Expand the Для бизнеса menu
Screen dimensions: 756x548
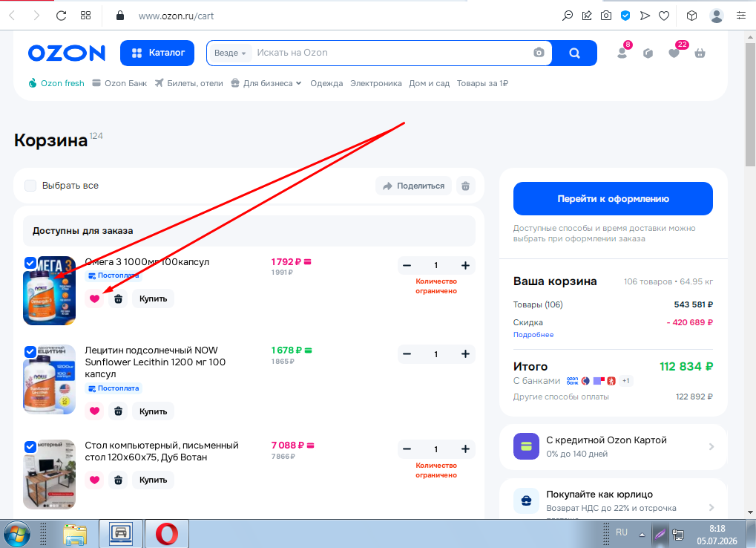(x=266, y=83)
